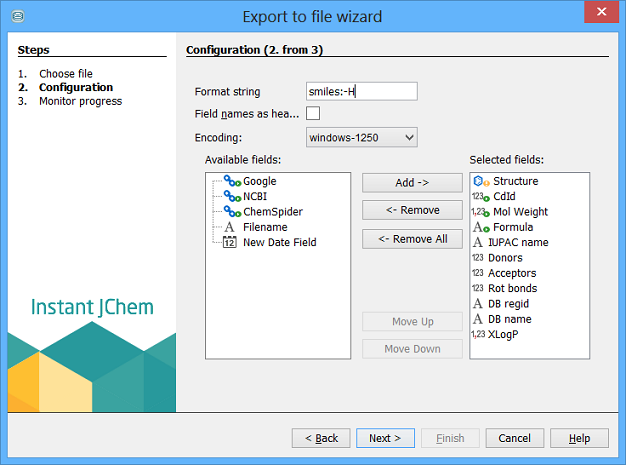Select IUPAC name in Selected fields
The width and height of the screenshot is (626, 465).
point(520,242)
